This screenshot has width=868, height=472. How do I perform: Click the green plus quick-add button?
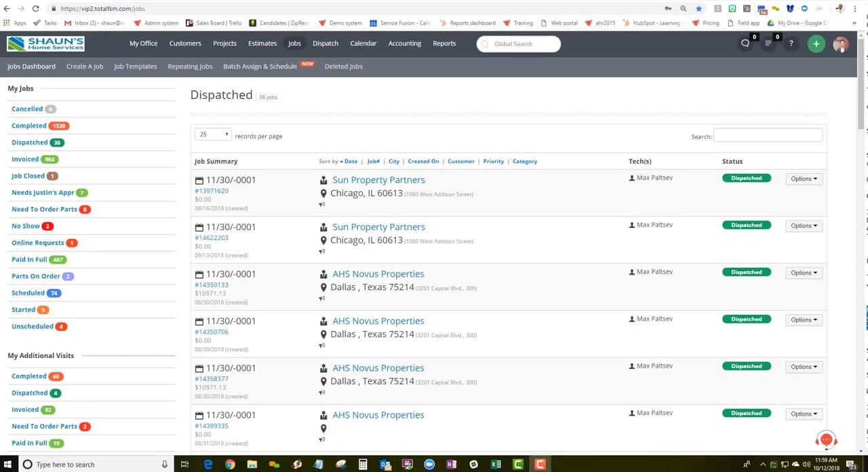coord(816,44)
